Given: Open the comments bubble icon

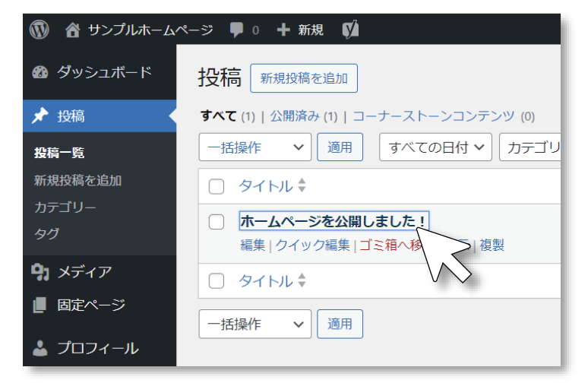Looking at the screenshot, I should (x=237, y=30).
